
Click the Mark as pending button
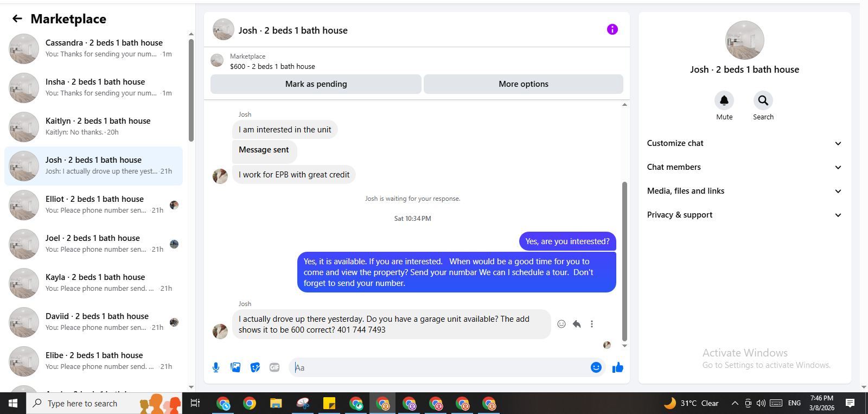click(316, 84)
